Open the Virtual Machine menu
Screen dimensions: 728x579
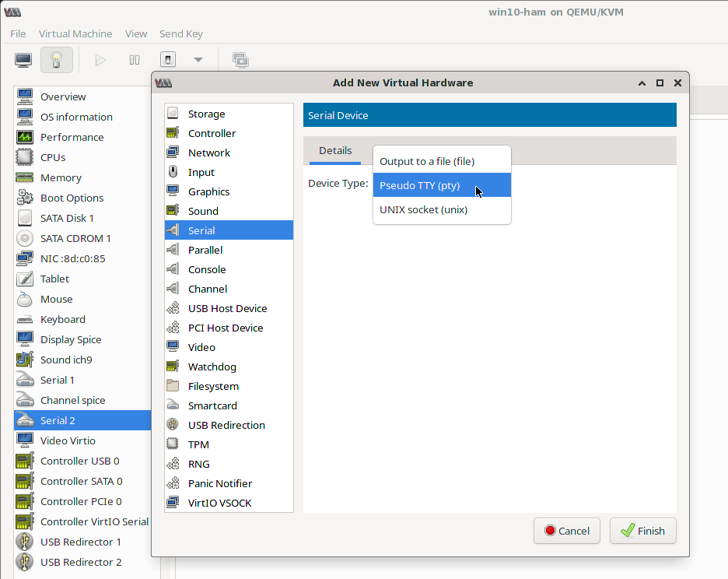75,33
